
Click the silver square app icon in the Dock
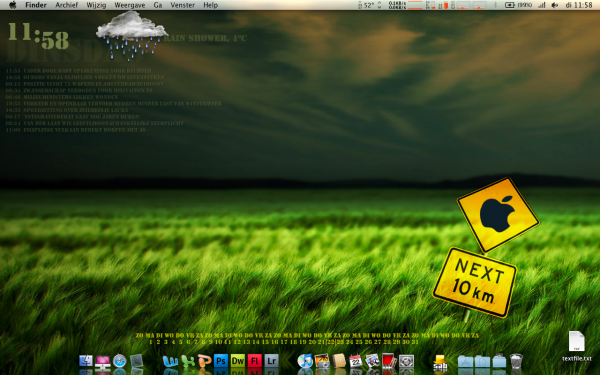(x=406, y=361)
